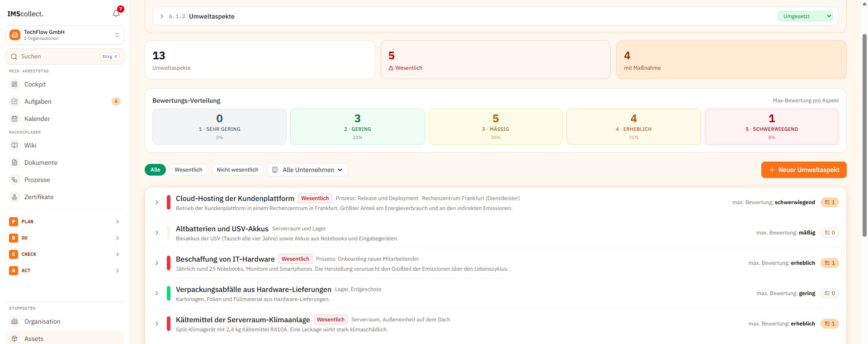Click the red severity bar of Kältemittel row
The width and height of the screenshot is (868, 344).
[169, 324]
